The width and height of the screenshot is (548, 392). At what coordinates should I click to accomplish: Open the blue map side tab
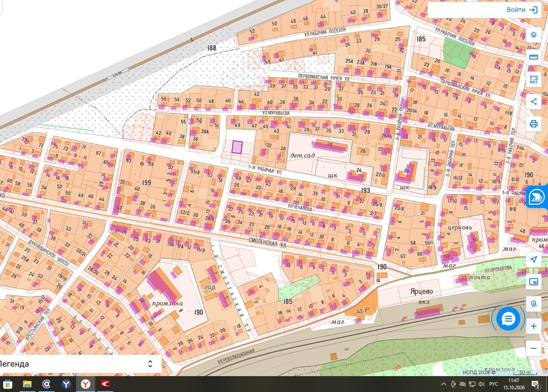(537, 197)
